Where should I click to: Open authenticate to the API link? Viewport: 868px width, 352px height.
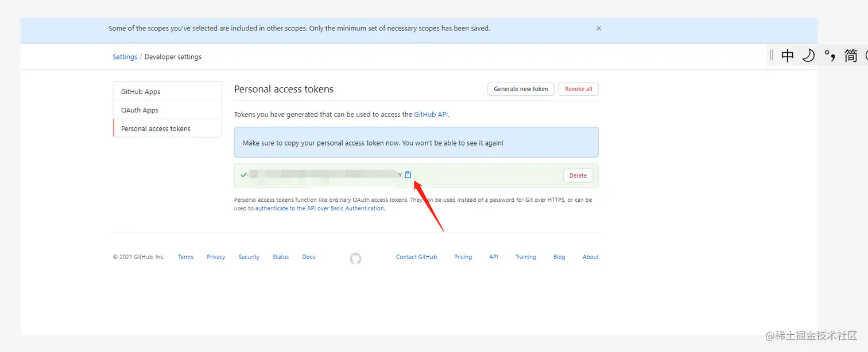pos(320,209)
